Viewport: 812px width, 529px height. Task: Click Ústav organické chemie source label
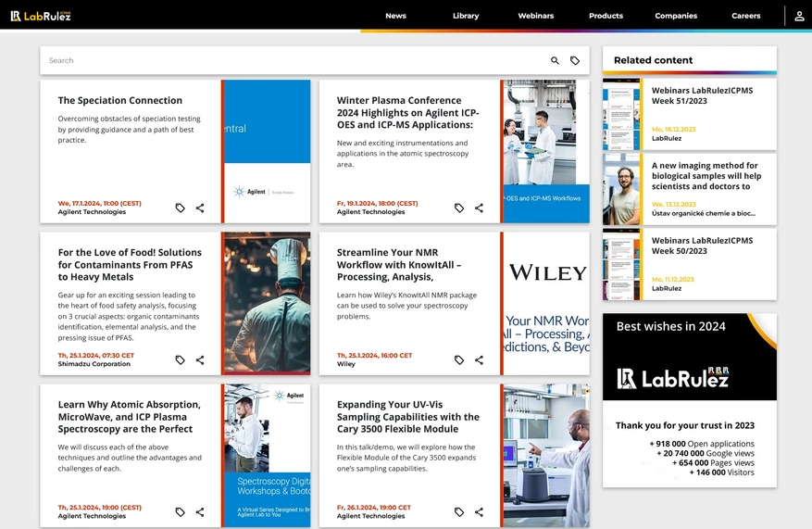click(704, 213)
